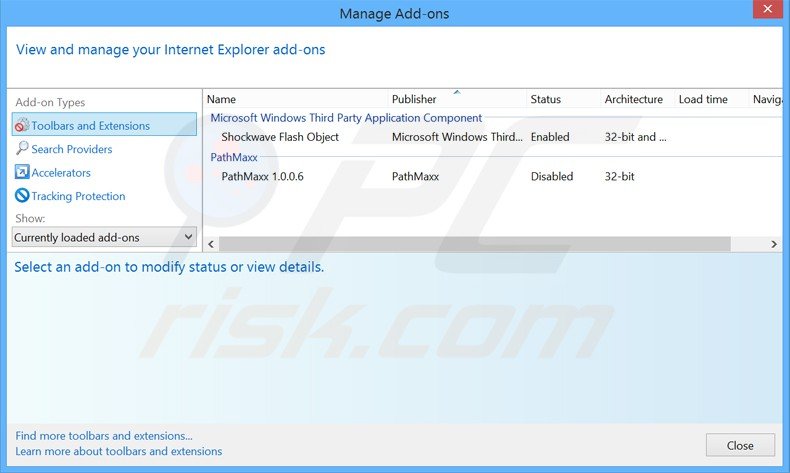Click the Accelerators arrow icon

pyautogui.click(x=22, y=172)
